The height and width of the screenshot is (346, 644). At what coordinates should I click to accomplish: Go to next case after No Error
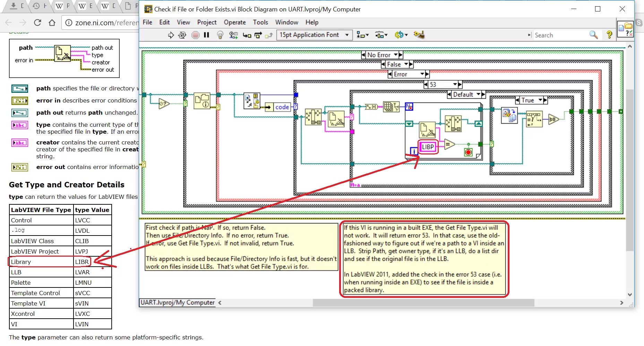401,55
